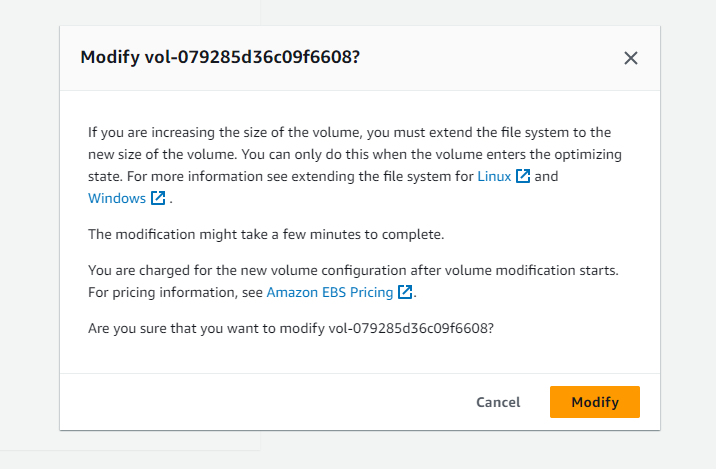The image size is (716, 469).
Task: Click the word 'and' between Linux and Windows
Action: coord(546,176)
